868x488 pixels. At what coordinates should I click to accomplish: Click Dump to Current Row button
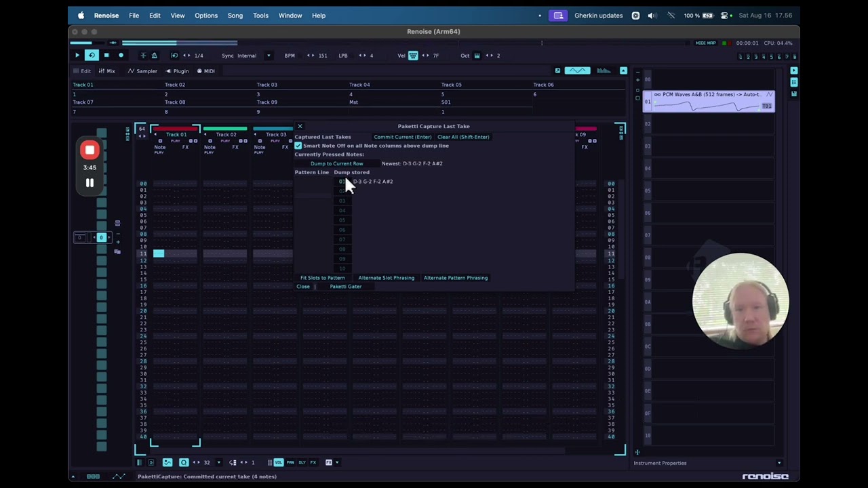(x=337, y=163)
